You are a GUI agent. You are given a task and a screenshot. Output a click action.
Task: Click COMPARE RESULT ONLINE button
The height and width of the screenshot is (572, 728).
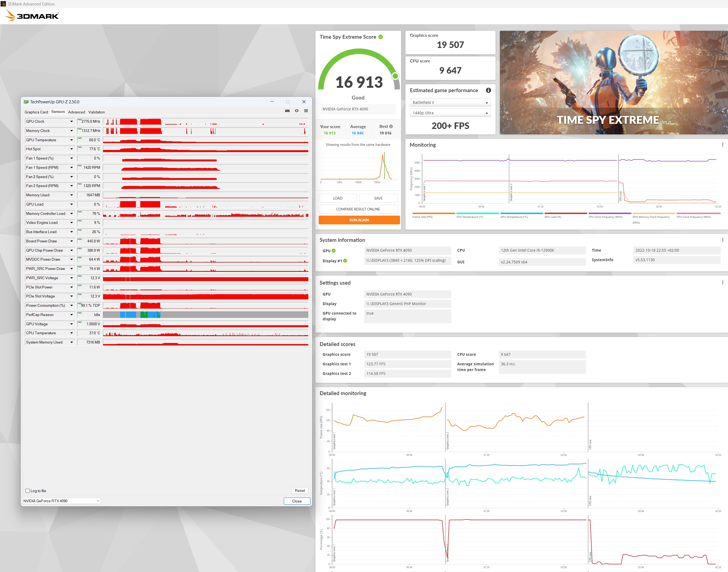[x=358, y=209]
